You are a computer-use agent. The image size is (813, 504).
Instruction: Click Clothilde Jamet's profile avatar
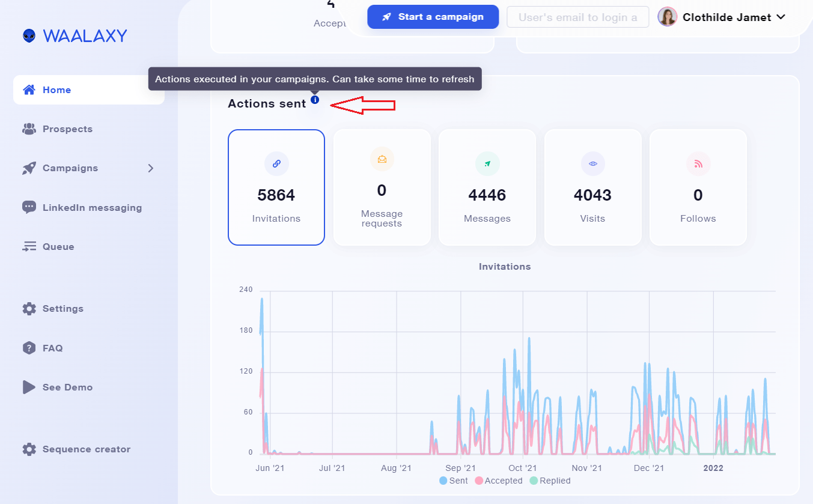(x=668, y=17)
